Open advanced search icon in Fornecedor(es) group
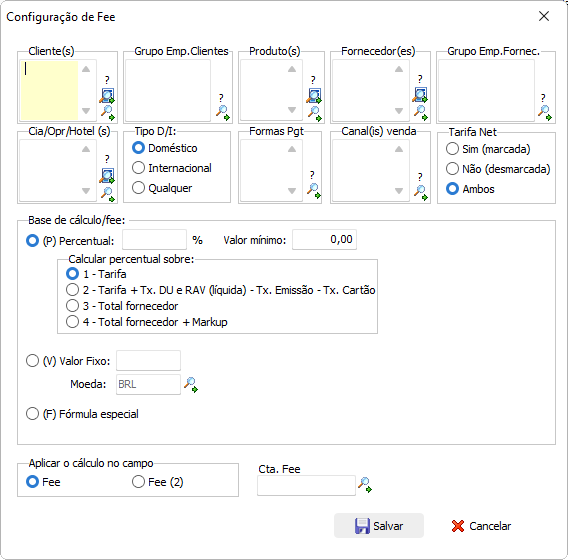This screenshot has height=560, width=568. click(420, 95)
